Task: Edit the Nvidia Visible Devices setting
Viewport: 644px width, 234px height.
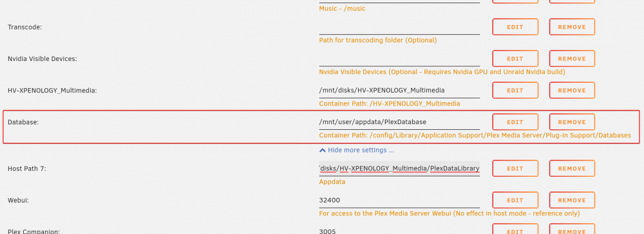Action: click(515, 59)
